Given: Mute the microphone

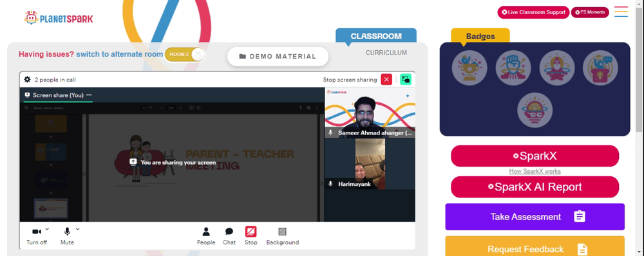Looking at the screenshot, I should click(x=67, y=236).
